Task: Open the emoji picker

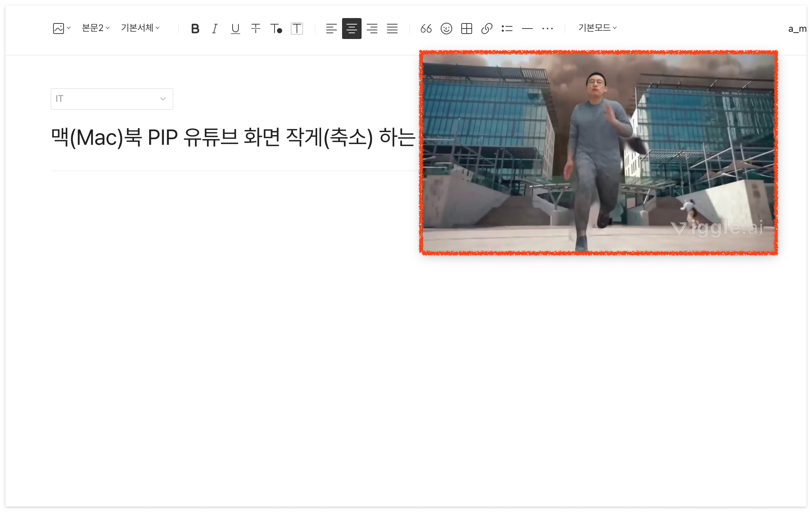Action: click(x=446, y=28)
